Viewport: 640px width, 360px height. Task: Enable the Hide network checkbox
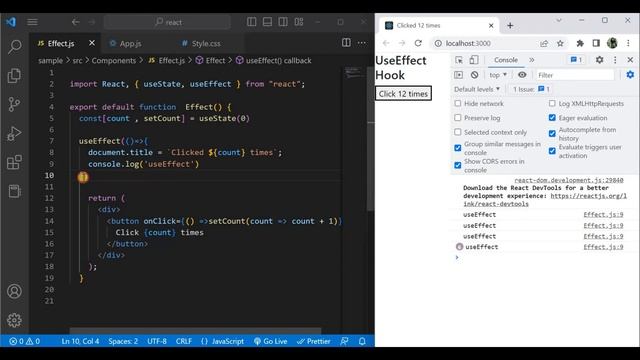pos(458,104)
